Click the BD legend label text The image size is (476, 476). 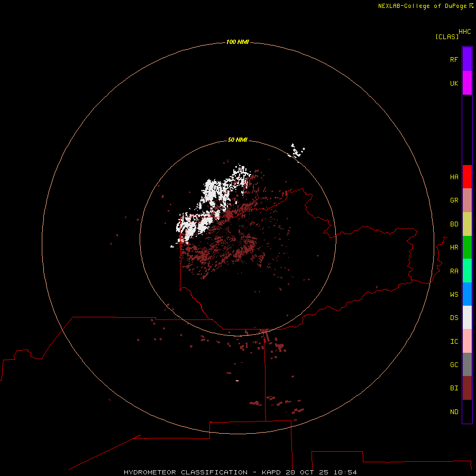(454, 224)
